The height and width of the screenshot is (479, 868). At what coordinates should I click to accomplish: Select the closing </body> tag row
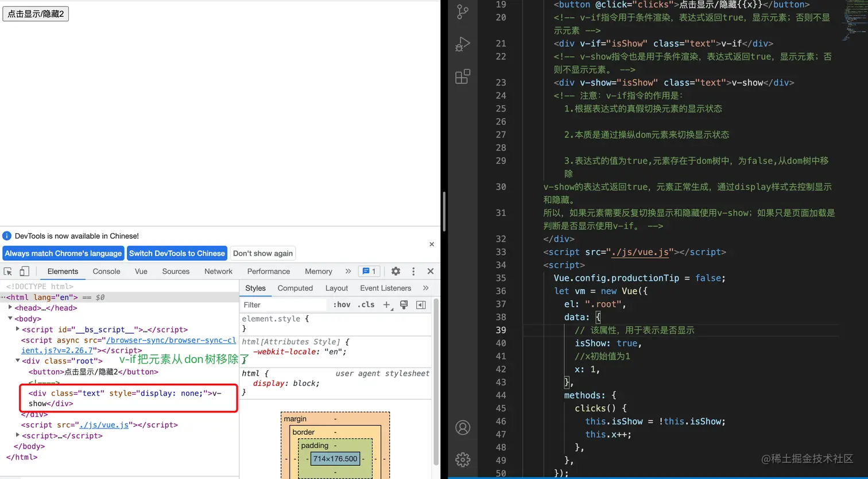click(29, 446)
